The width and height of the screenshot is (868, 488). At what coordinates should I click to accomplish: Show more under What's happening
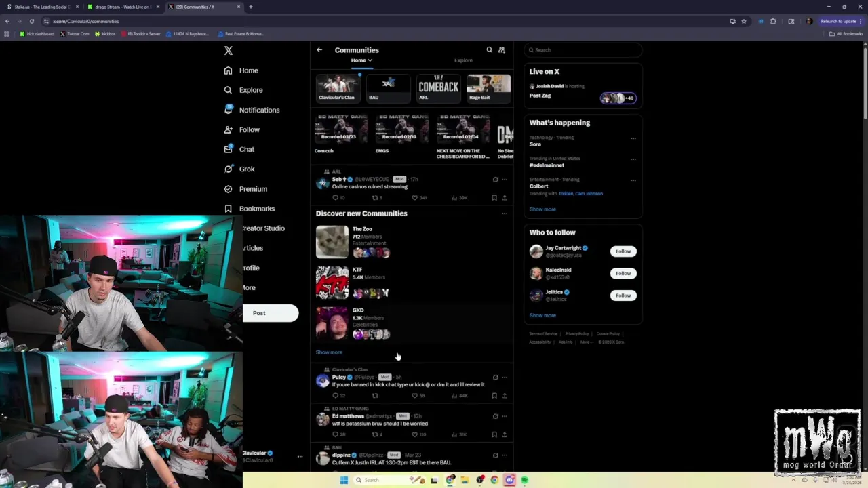pyautogui.click(x=542, y=209)
